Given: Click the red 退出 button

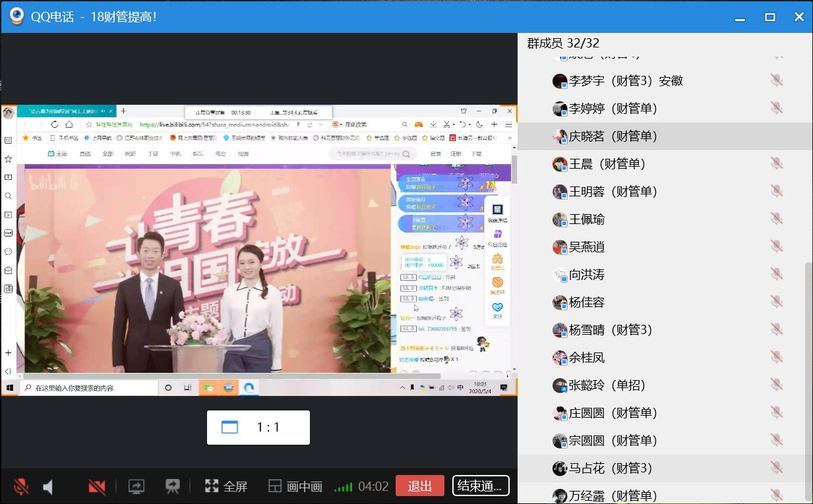Looking at the screenshot, I should click(x=419, y=486).
